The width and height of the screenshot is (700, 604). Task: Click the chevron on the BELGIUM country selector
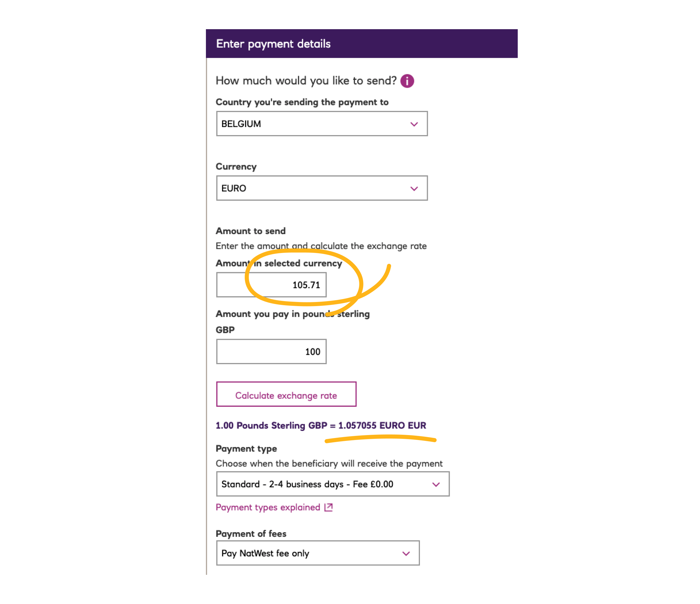point(414,124)
